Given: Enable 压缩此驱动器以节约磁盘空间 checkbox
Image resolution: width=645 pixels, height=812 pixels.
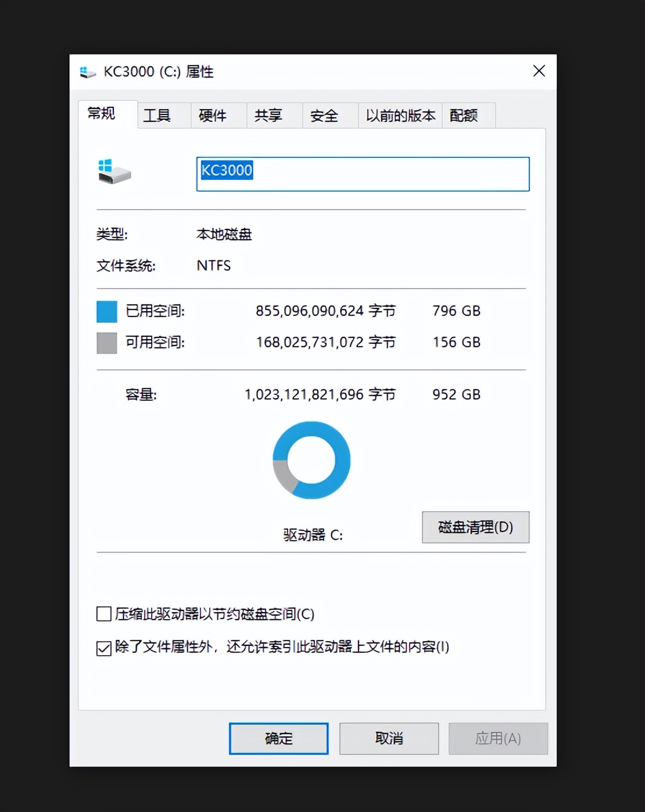Looking at the screenshot, I should tap(103, 614).
